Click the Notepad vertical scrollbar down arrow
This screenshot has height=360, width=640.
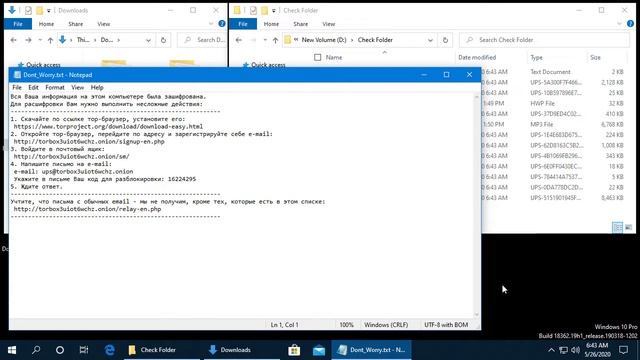coord(476,315)
